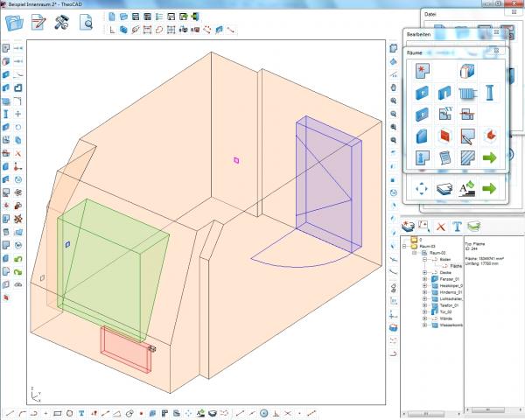Click the red delete X above tree
Screen dimensions: 525x420
[440, 226]
